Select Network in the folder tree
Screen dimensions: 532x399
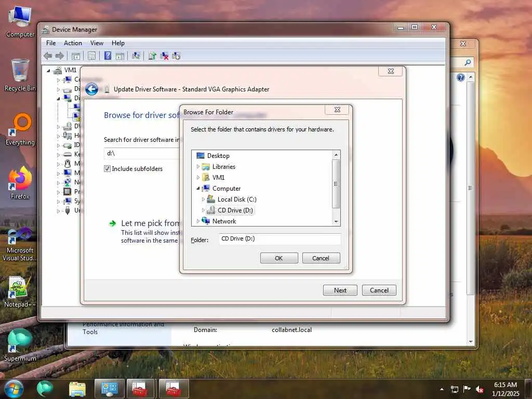(224, 221)
